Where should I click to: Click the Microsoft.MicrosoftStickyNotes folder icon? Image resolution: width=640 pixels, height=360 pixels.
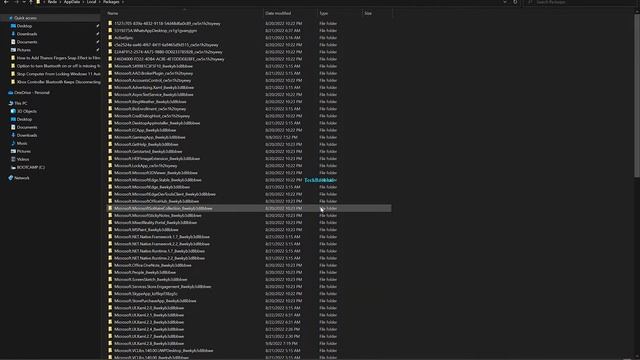coord(110,216)
